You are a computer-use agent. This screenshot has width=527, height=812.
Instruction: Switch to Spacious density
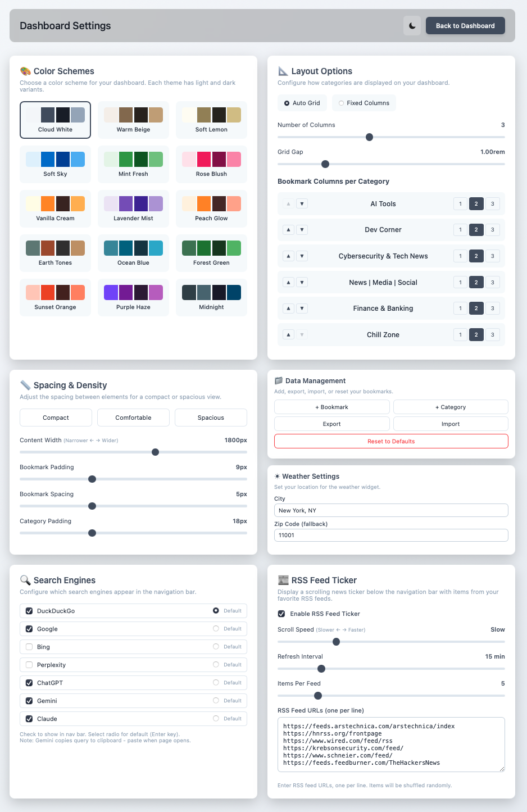[210, 417]
